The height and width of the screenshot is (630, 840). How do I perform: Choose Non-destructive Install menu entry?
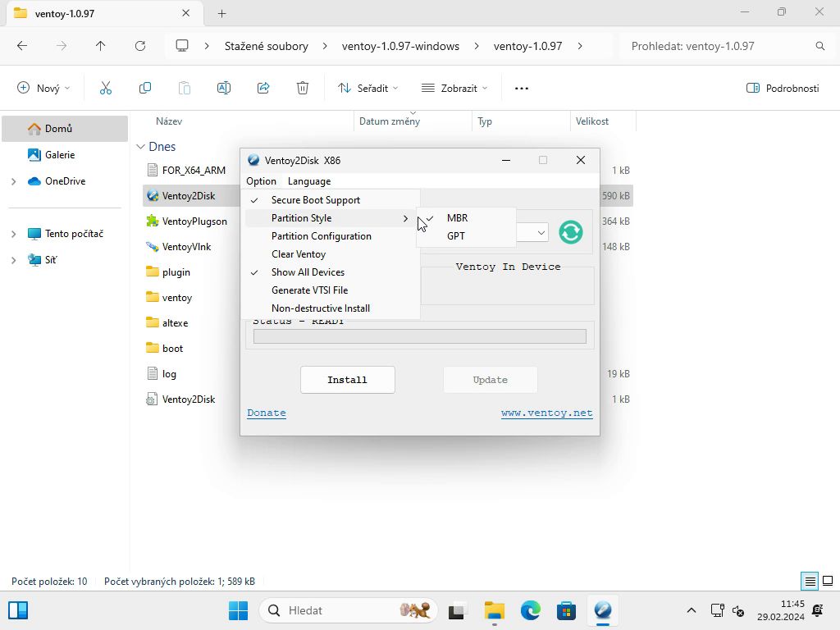320,308
